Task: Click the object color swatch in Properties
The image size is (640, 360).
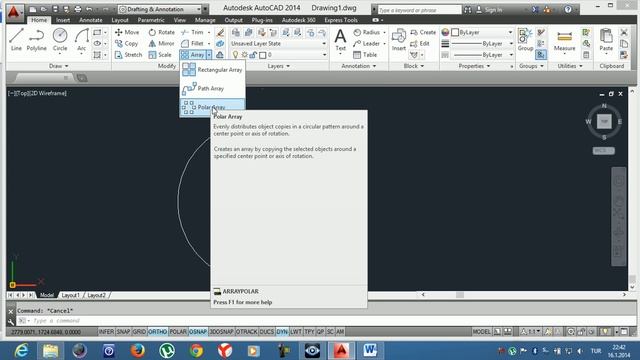Action: tap(455, 32)
